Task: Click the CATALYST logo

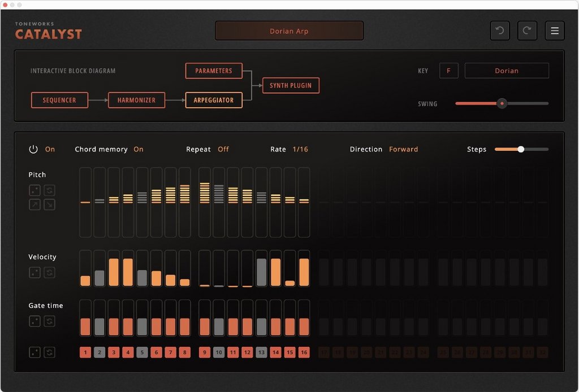Action: [49, 34]
